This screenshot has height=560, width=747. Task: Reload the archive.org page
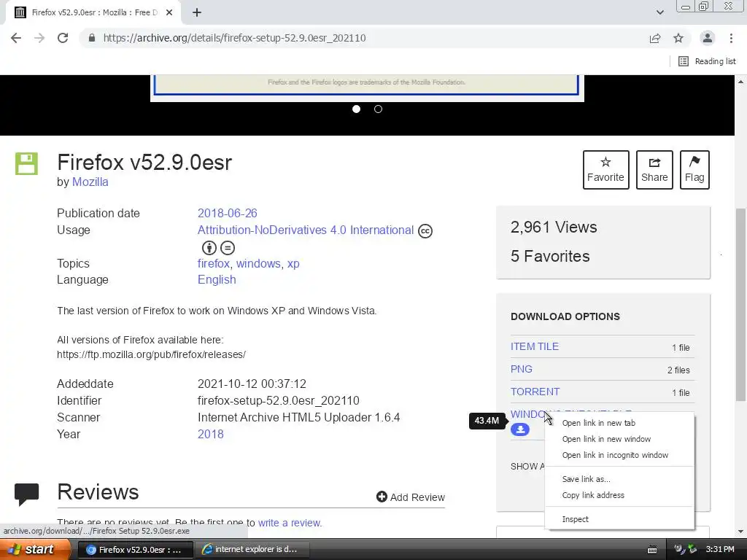63,38
